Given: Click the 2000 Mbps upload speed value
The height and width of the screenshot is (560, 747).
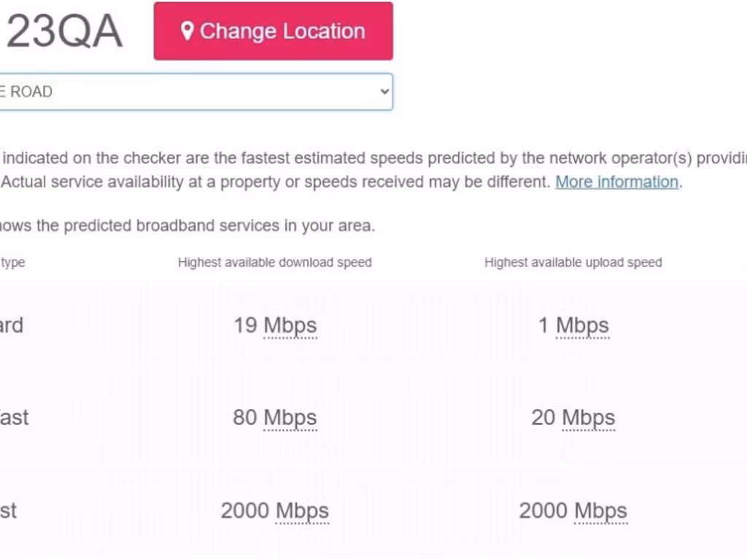Looking at the screenshot, I should pyautogui.click(x=573, y=510).
